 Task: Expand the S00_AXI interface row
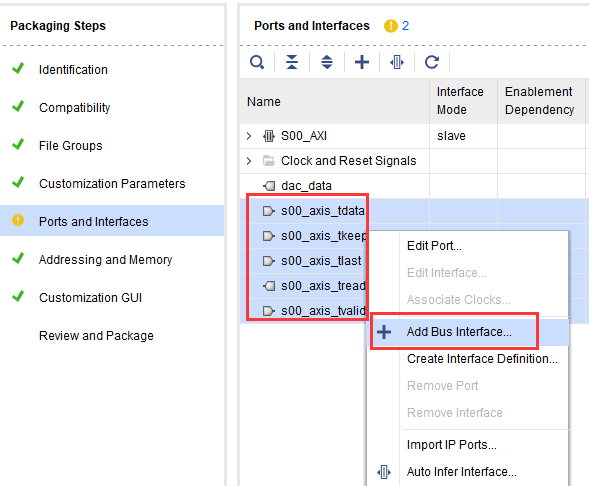point(249,136)
